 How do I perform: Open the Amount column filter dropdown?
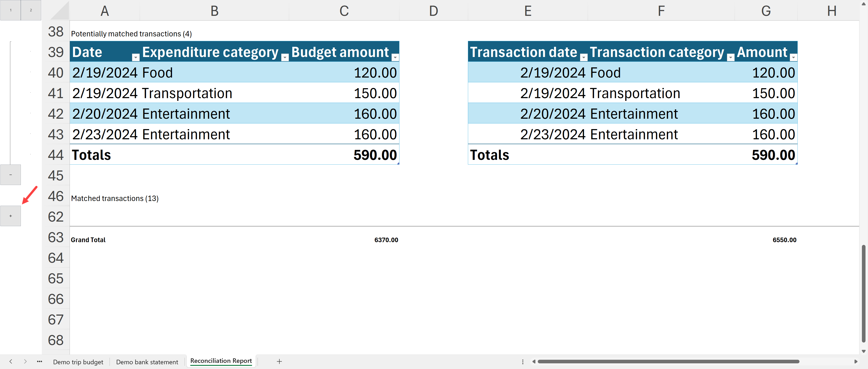pyautogui.click(x=793, y=57)
